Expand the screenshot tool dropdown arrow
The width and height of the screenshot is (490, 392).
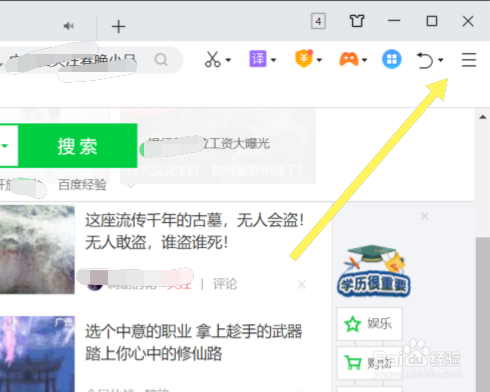(x=228, y=60)
